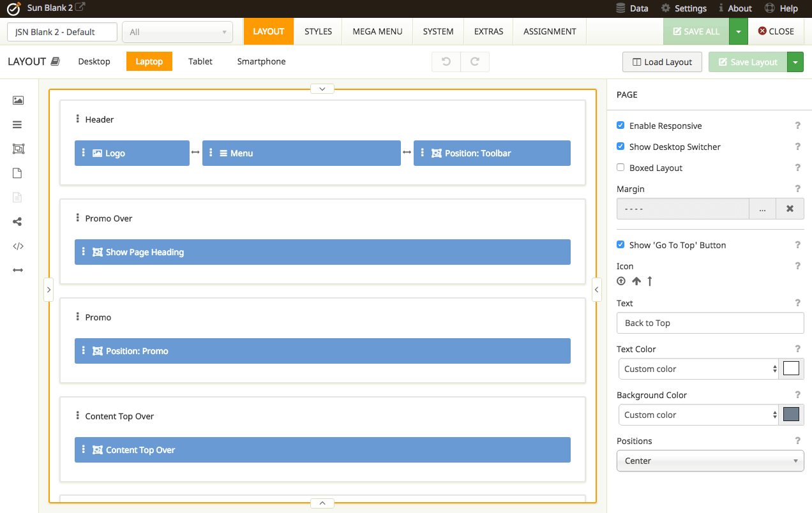This screenshot has width=812, height=513.
Task: Click the image element icon in left sidebar
Action: pos(18,100)
